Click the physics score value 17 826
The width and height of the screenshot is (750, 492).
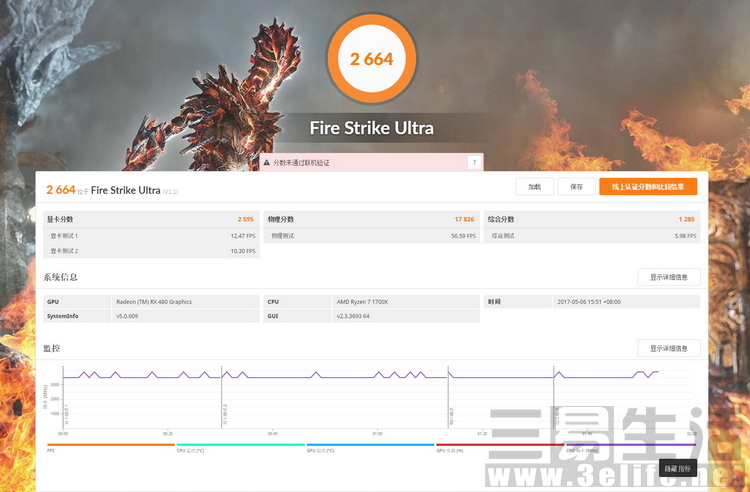(x=464, y=219)
